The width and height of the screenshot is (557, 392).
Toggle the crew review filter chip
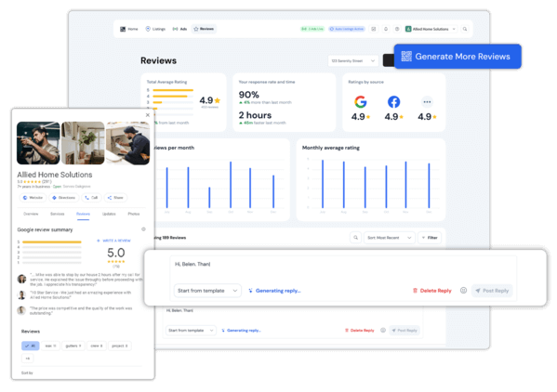tap(97, 346)
